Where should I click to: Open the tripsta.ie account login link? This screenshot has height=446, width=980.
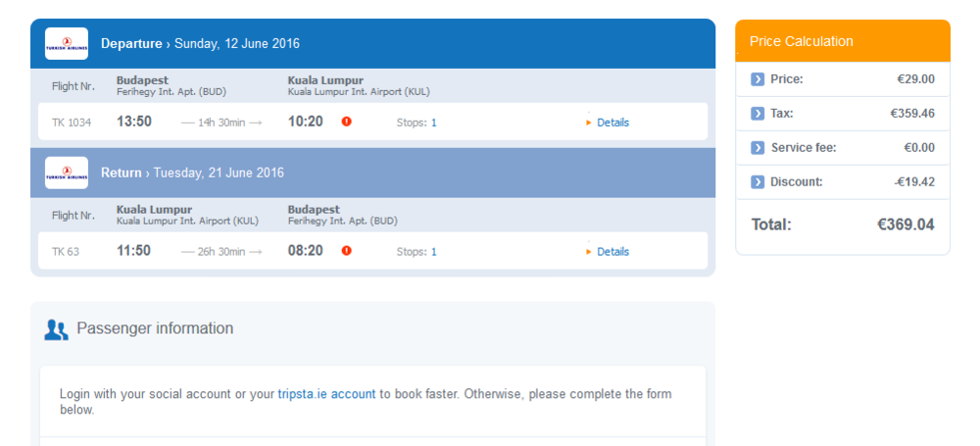[326, 394]
